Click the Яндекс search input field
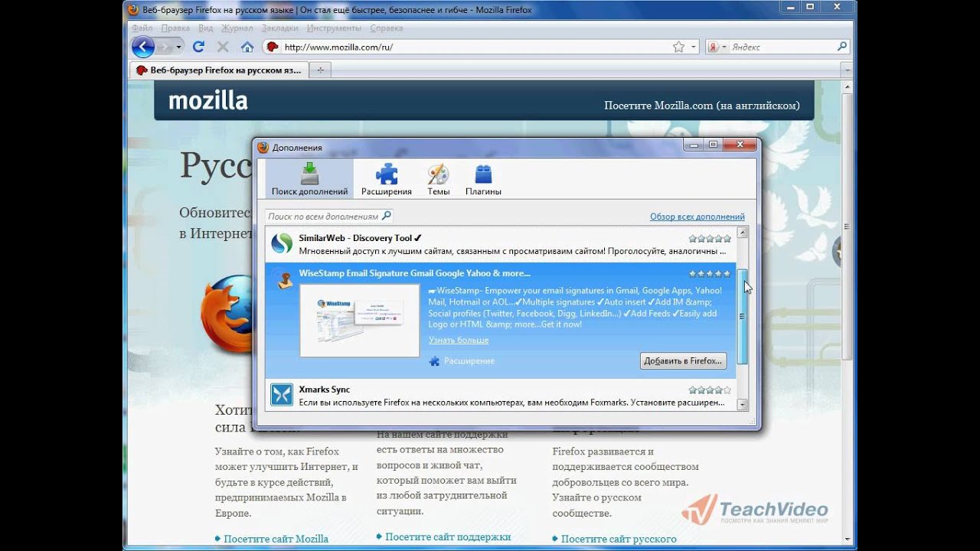This screenshot has width=980, height=551. tap(781, 47)
